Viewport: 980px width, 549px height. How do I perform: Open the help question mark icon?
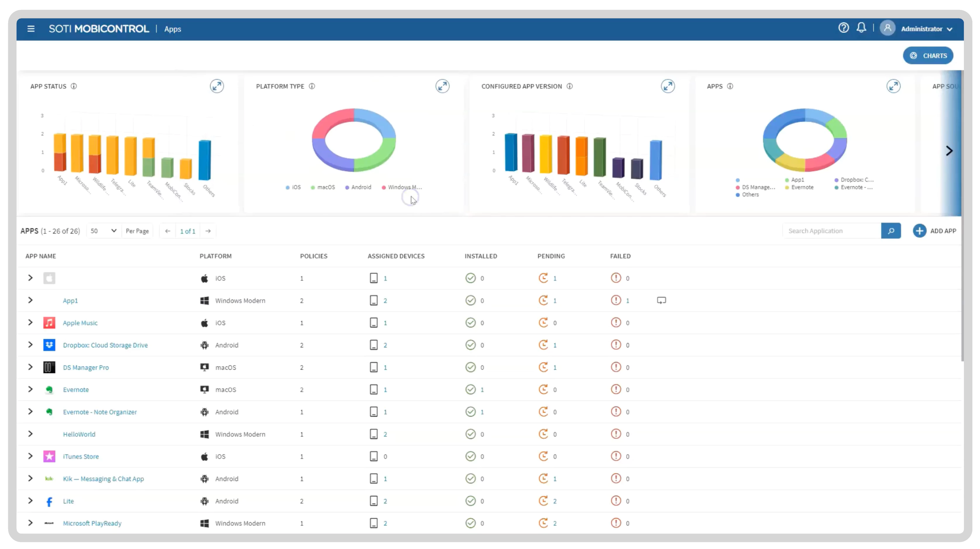click(x=843, y=28)
